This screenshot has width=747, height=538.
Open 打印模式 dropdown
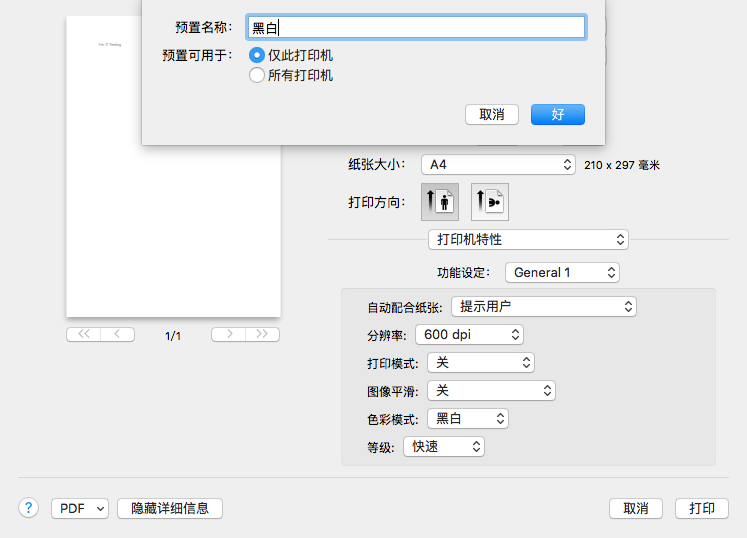481,363
